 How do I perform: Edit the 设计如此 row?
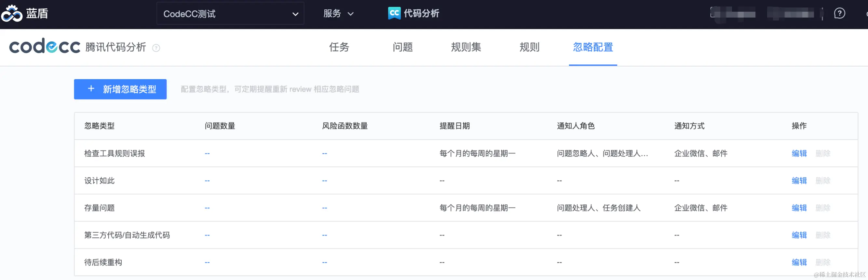pyautogui.click(x=799, y=181)
